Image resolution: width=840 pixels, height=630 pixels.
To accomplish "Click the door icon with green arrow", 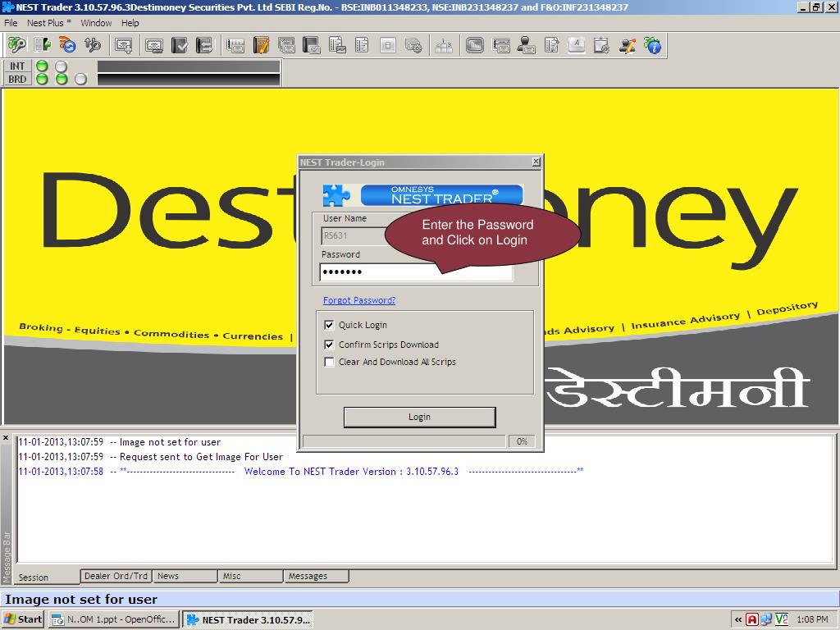I will pos(42,45).
